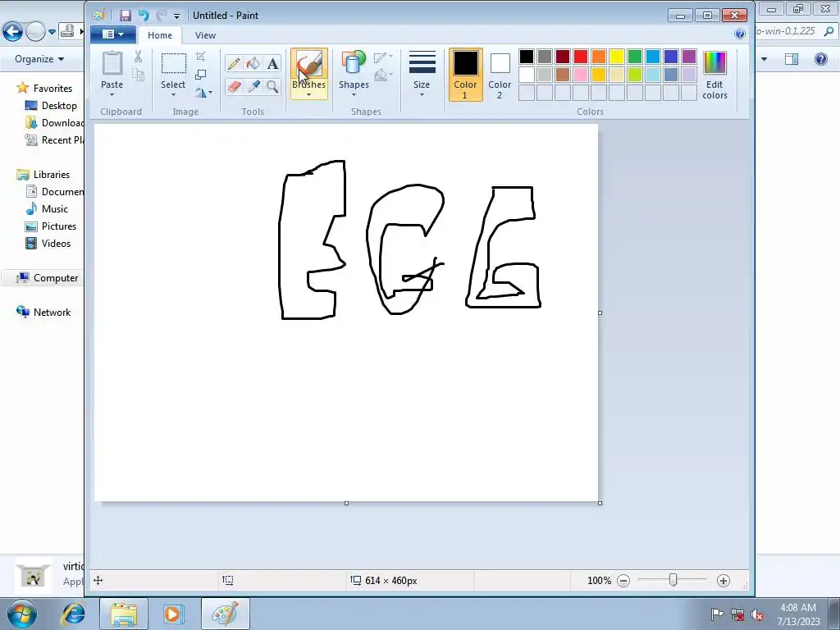840x630 pixels.
Task: Click the Explorer preview pane icon
Action: 792,59
